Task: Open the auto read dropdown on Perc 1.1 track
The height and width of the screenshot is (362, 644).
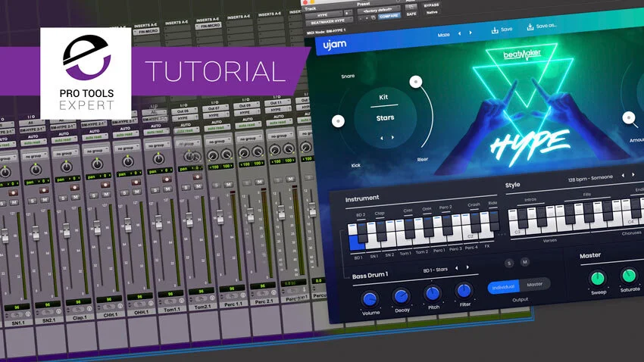Action: [x=217, y=128]
